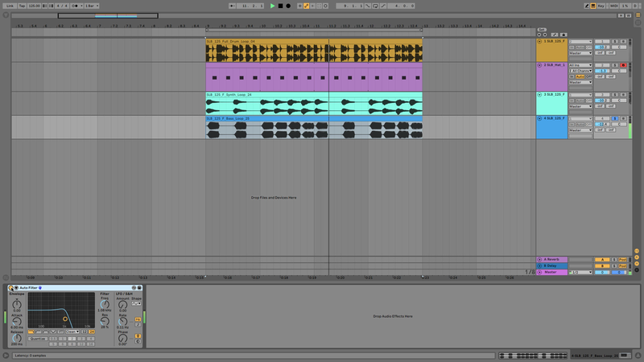The height and width of the screenshot is (362, 644).
Task: Solo track 1 SLB_125_F drum loop
Action: pyautogui.click(x=615, y=42)
